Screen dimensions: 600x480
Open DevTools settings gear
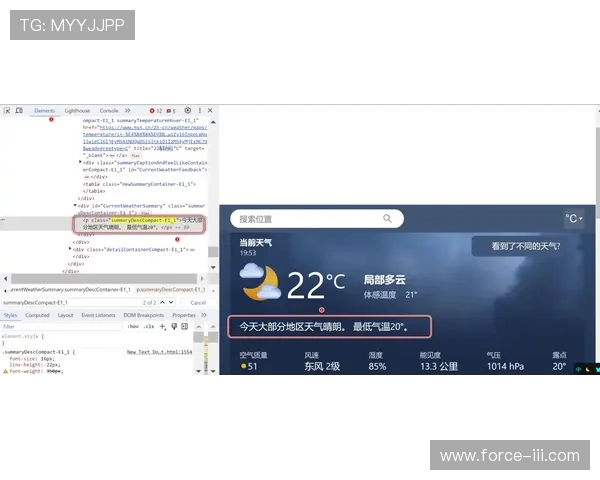point(188,110)
